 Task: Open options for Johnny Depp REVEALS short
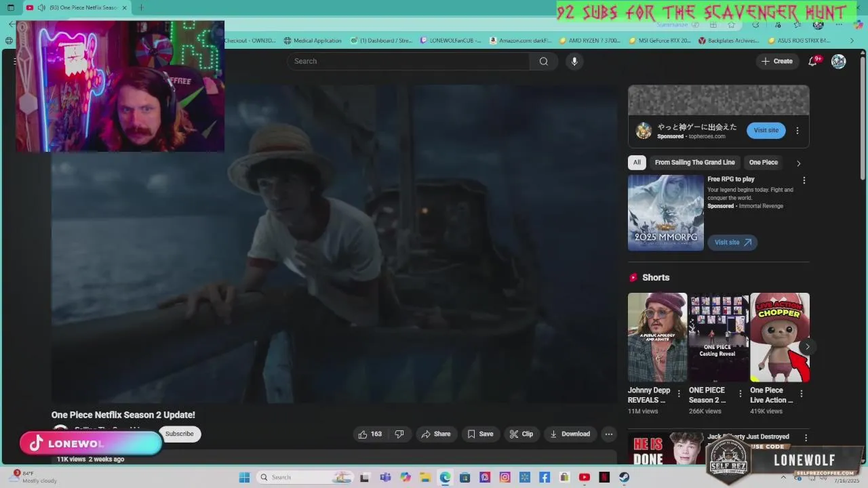pyautogui.click(x=679, y=394)
